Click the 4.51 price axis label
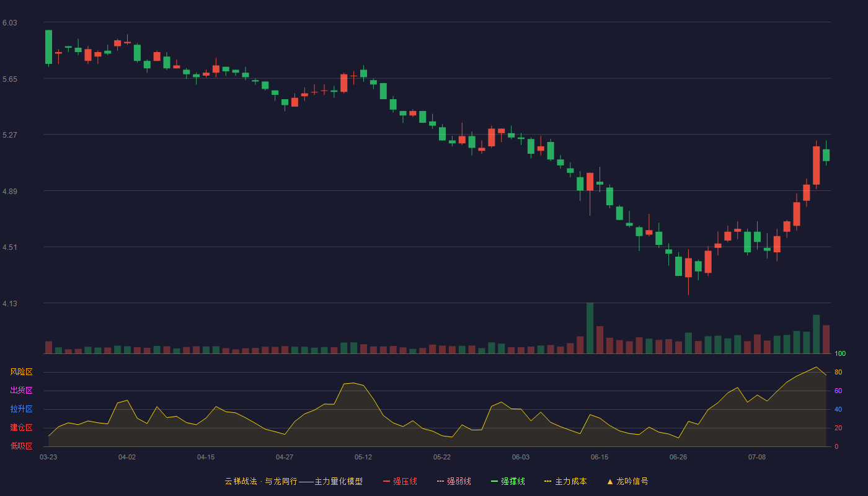868x496 pixels. click(x=10, y=247)
